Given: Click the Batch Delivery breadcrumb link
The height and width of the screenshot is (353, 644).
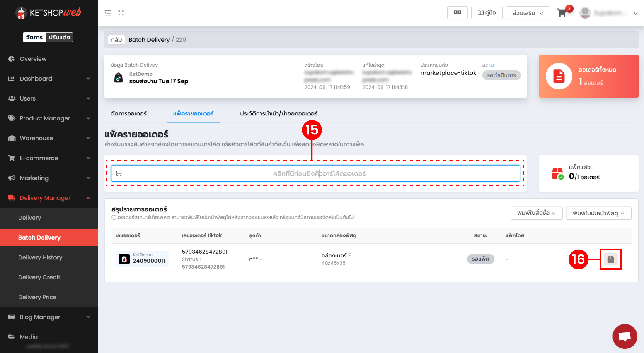Looking at the screenshot, I should pyautogui.click(x=149, y=40).
